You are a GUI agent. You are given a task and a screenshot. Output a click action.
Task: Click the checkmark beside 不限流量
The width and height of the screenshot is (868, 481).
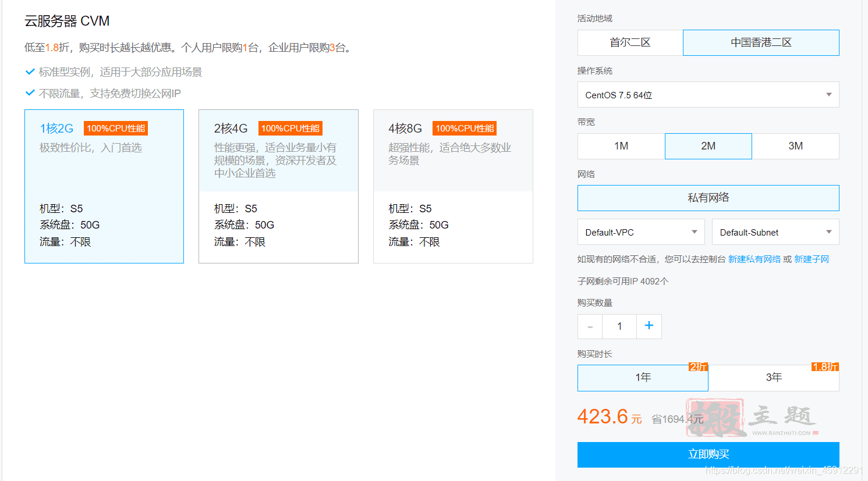coord(30,93)
